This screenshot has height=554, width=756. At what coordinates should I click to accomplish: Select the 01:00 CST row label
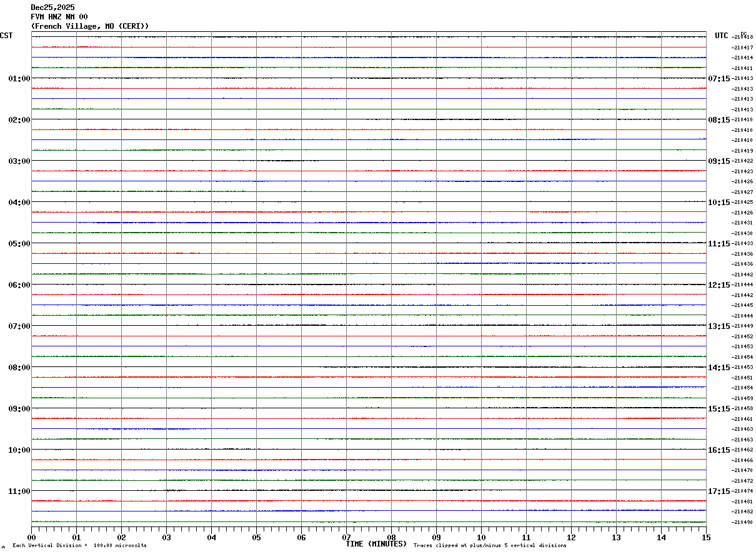click(19, 79)
